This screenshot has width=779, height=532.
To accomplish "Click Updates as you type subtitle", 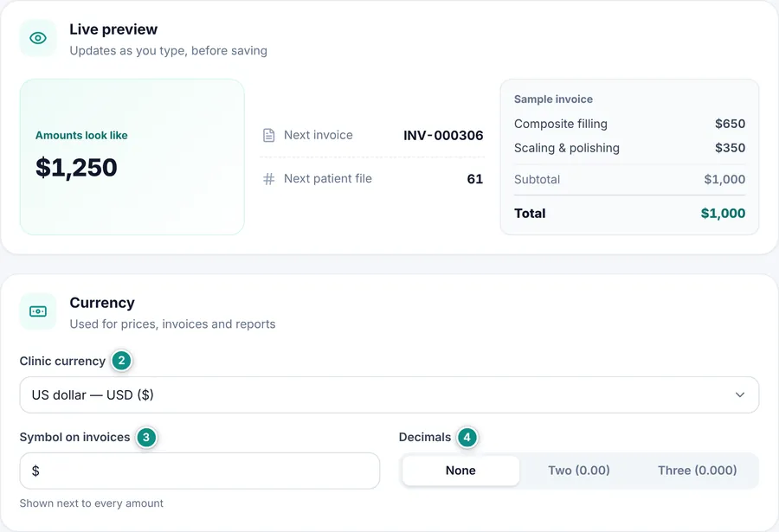I will (169, 51).
